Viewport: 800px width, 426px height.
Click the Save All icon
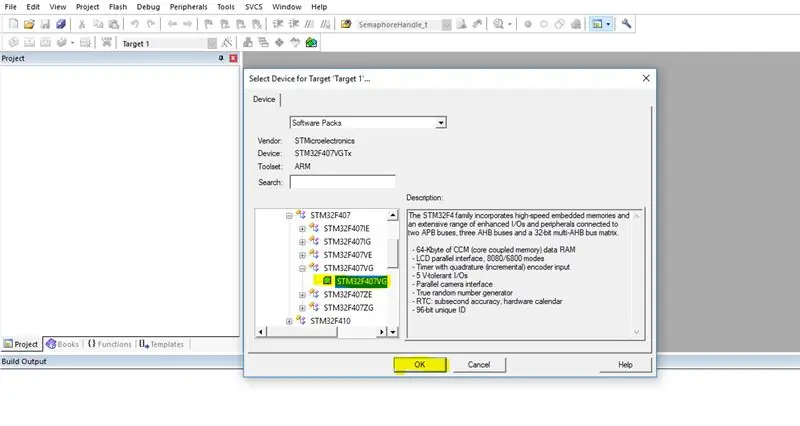(x=61, y=24)
